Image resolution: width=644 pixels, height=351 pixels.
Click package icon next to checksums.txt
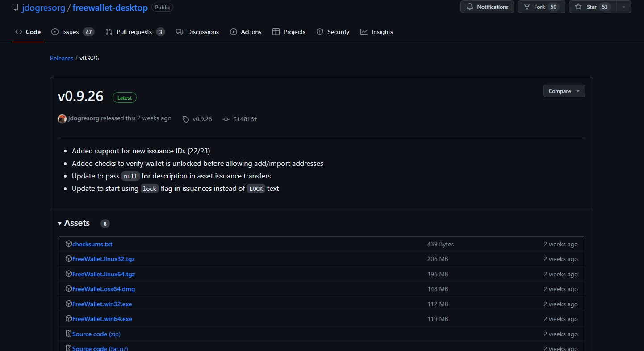[x=69, y=244]
